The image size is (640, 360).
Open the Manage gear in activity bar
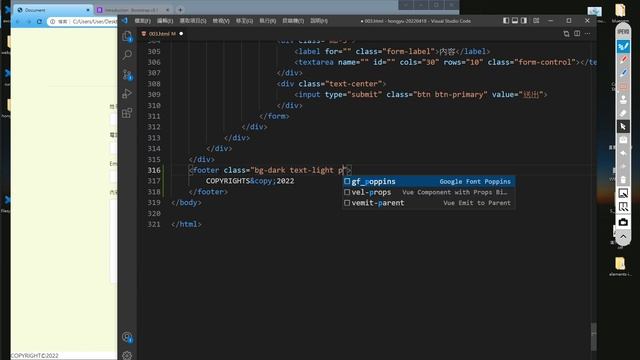pos(127,355)
